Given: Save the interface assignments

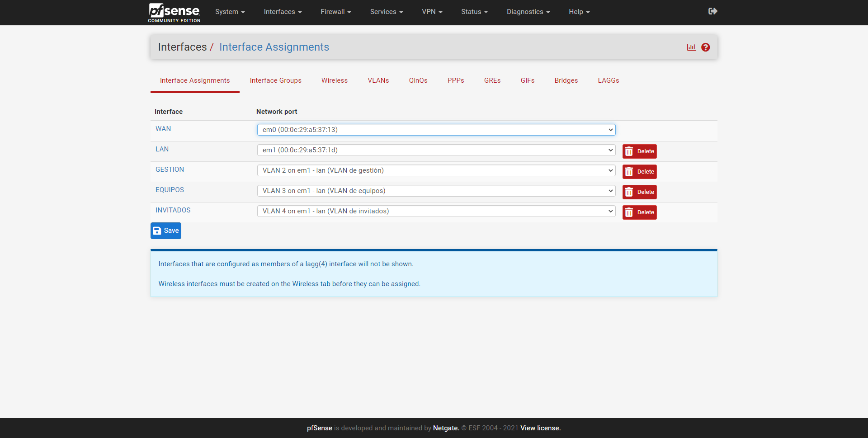Looking at the screenshot, I should click(166, 231).
